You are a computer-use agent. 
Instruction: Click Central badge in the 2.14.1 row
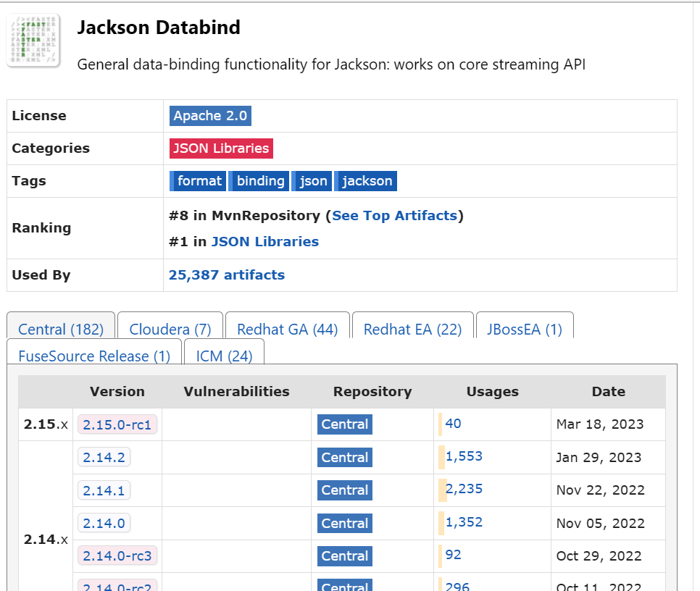coord(345,490)
